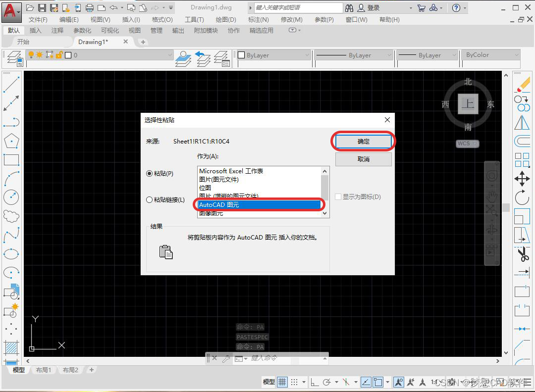Open the 修改(M) menu
Screen dimensions: 535x392
(x=291, y=20)
